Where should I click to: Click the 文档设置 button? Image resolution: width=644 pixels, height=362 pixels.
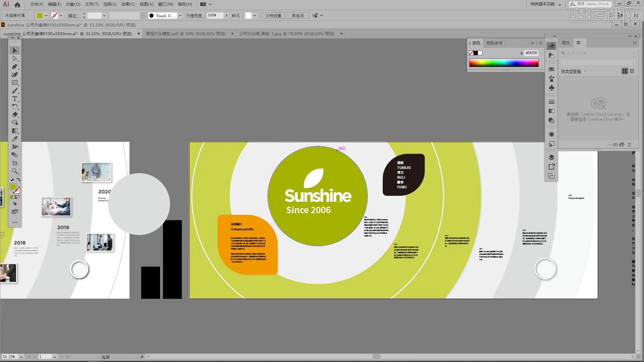273,15
